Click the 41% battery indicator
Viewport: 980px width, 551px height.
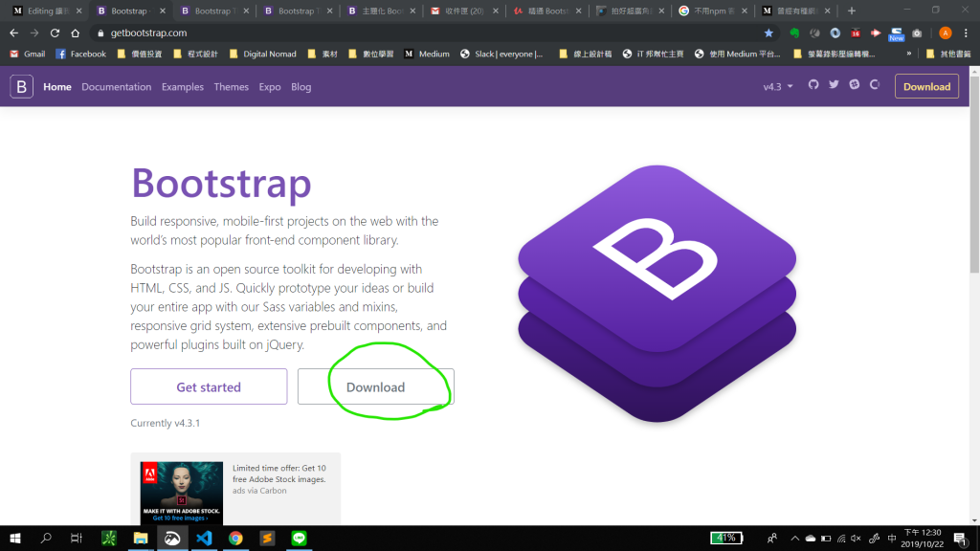[726, 538]
